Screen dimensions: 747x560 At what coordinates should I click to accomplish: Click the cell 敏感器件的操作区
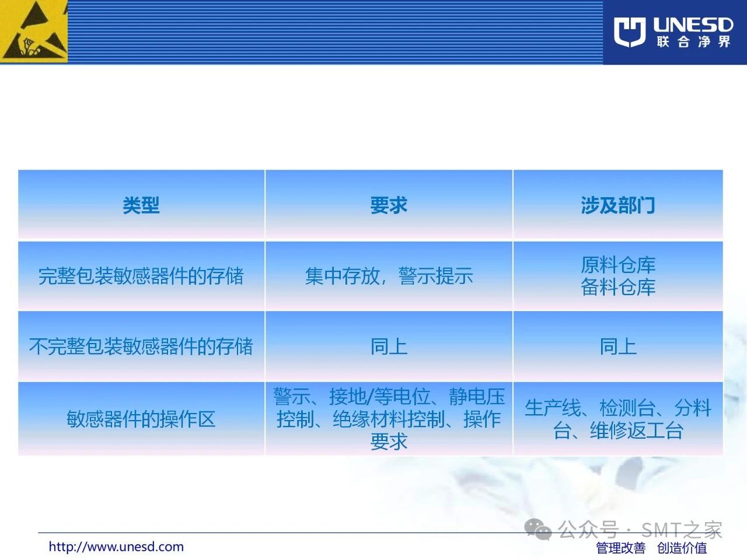(141, 418)
